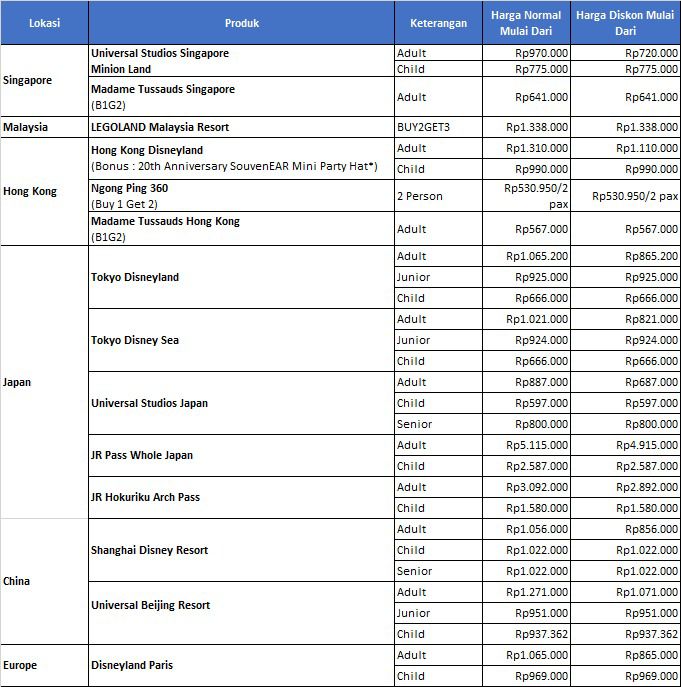Click the Rp856.000 discount price cell
The image size is (681, 687).
(625, 529)
